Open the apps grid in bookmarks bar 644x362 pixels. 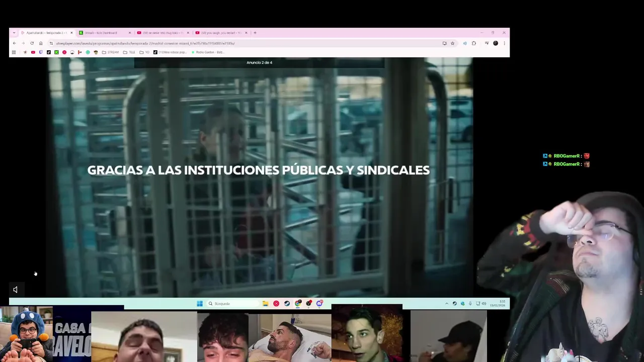[14, 52]
